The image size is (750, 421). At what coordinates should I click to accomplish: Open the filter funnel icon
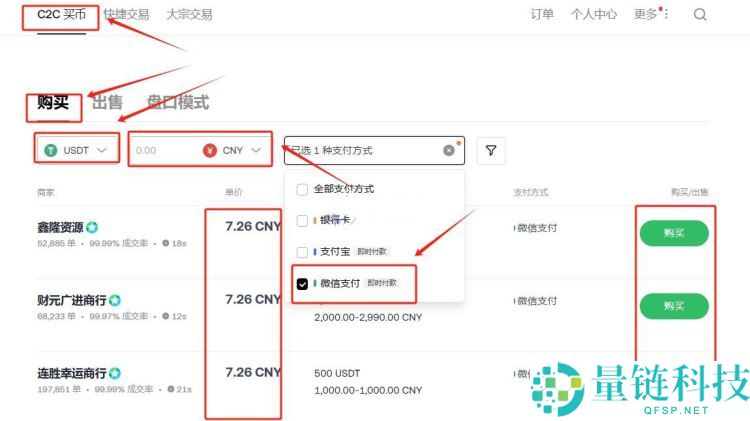coord(491,150)
